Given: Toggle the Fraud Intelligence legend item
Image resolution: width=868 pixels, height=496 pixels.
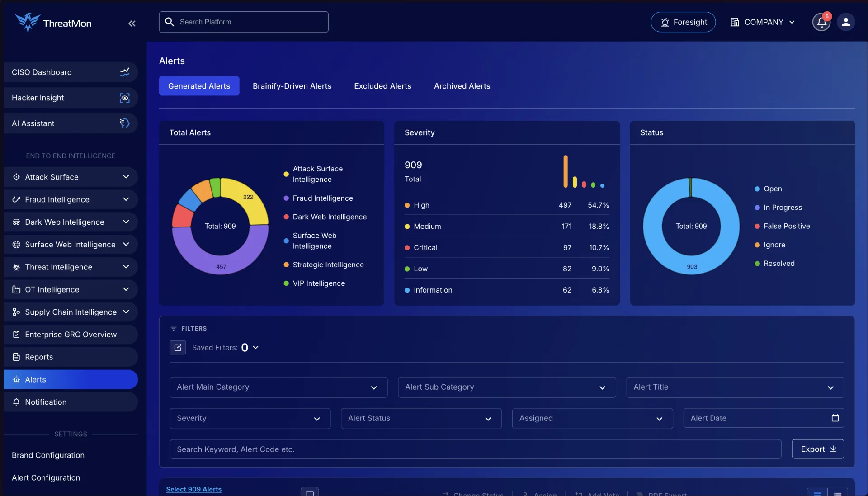Looking at the screenshot, I should point(318,198).
